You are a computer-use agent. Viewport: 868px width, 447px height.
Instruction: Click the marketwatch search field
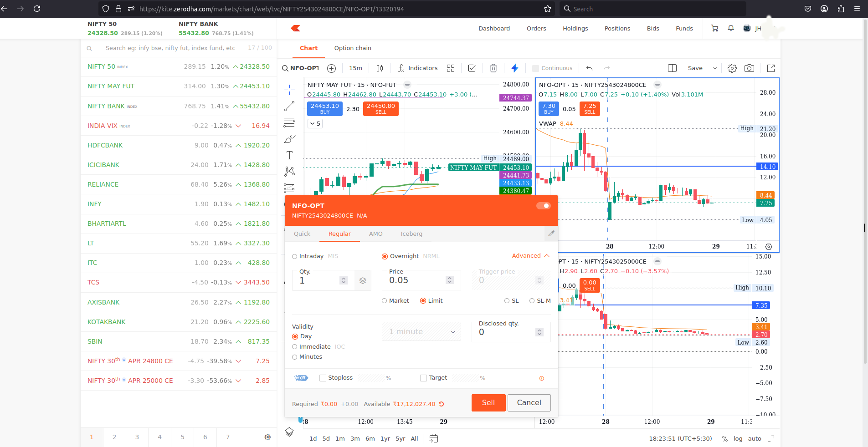click(170, 48)
